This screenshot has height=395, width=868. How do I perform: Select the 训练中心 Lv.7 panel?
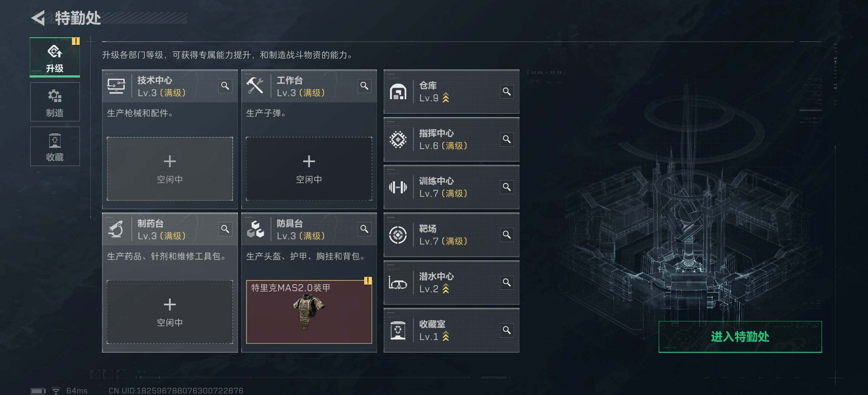tap(452, 187)
